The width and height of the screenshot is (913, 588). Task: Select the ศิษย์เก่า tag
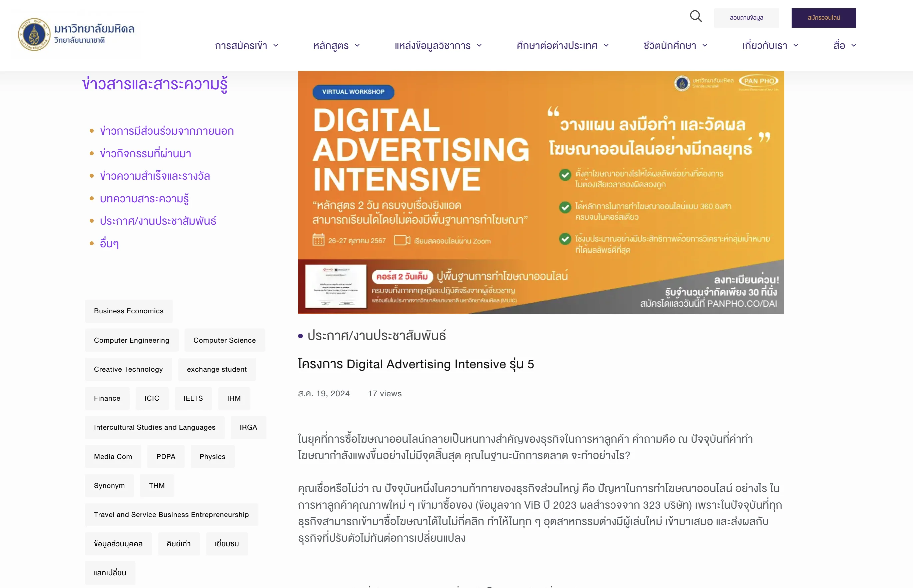coord(179,544)
